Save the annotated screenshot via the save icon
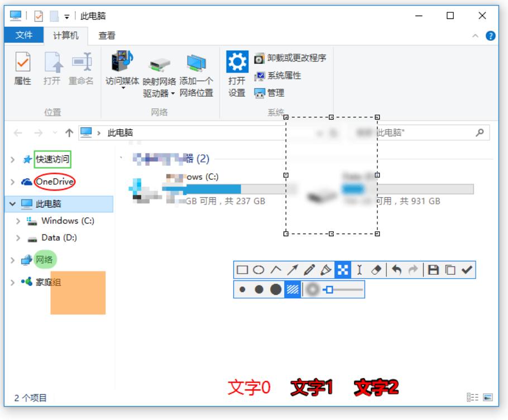 pyautogui.click(x=434, y=270)
